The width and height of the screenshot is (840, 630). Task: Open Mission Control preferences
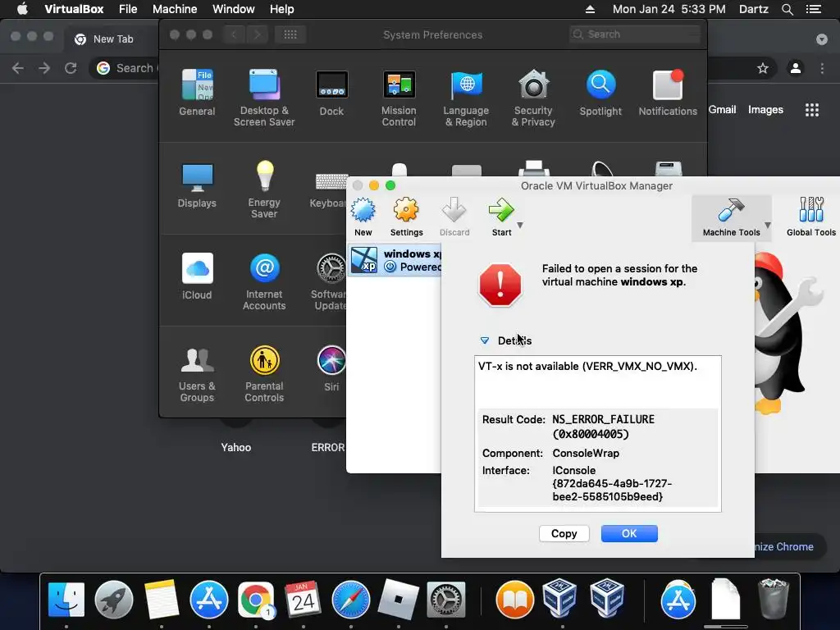pos(399,98)
